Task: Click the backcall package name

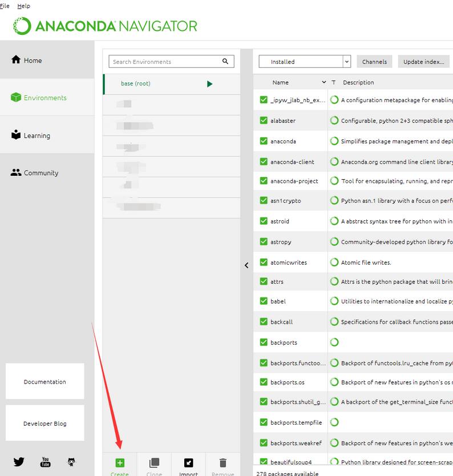Action: [x=282, y=322]
